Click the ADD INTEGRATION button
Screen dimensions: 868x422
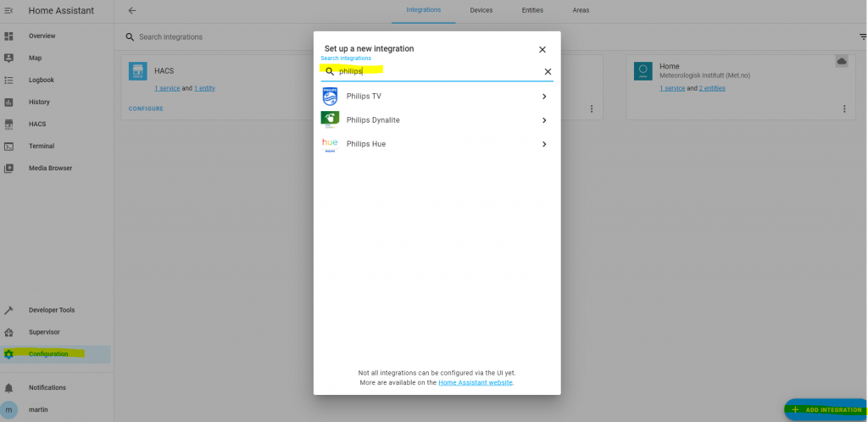coord(827,410)
